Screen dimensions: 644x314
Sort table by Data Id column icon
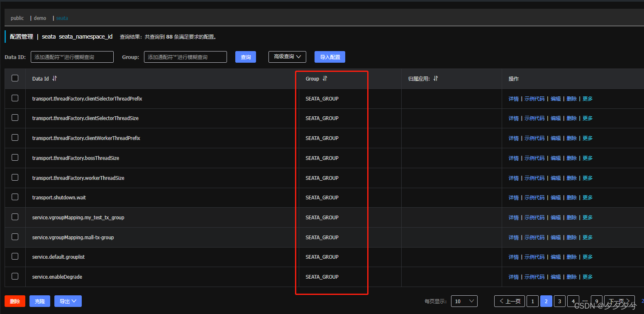click(55, 78)
